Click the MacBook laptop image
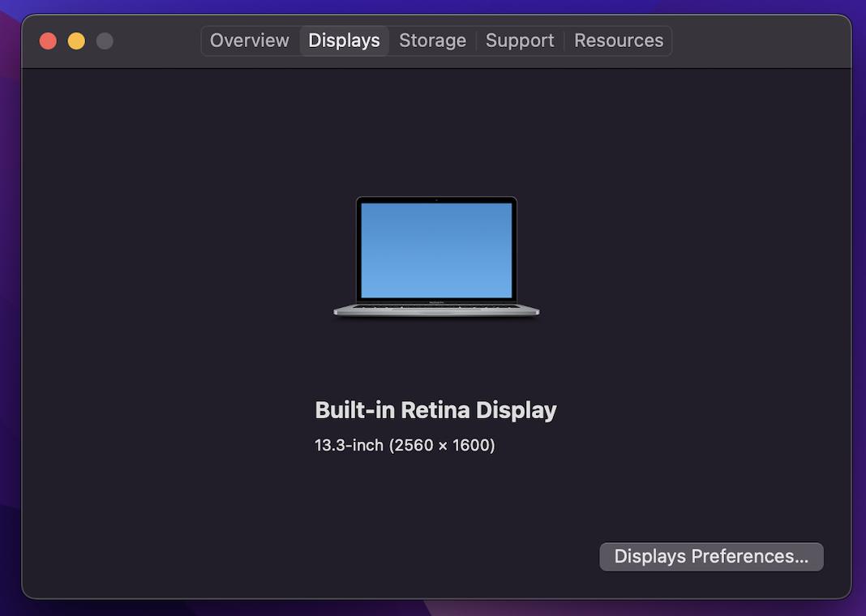This screenshot has width=866, height=616. [436, 257]
